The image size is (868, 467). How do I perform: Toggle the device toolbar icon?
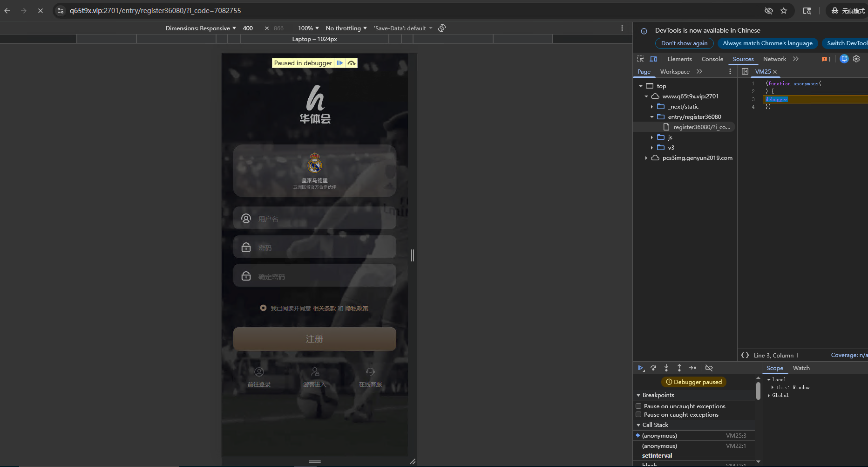click(x=653, y=59)
